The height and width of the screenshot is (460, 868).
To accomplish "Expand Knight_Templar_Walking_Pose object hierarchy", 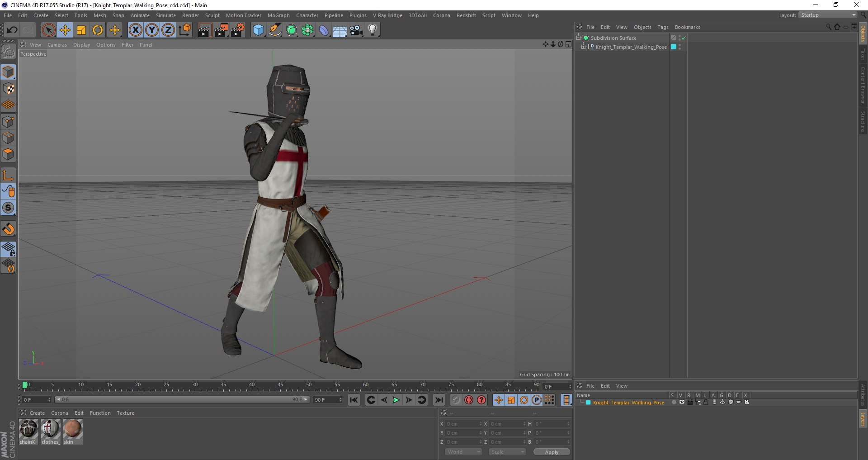I will coord(583,47).
